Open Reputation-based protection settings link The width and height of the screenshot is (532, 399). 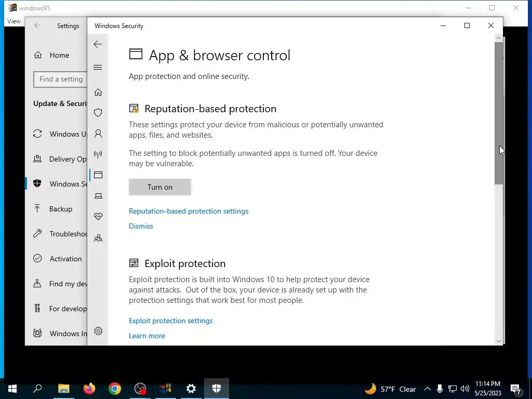point(189,211)
